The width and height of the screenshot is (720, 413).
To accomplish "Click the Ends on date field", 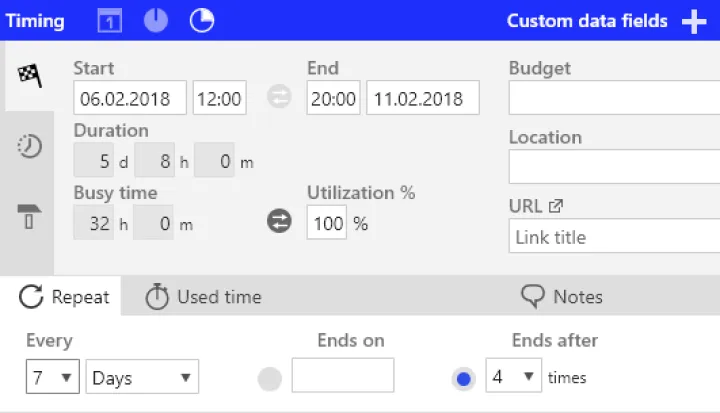I will pos(343,375).
